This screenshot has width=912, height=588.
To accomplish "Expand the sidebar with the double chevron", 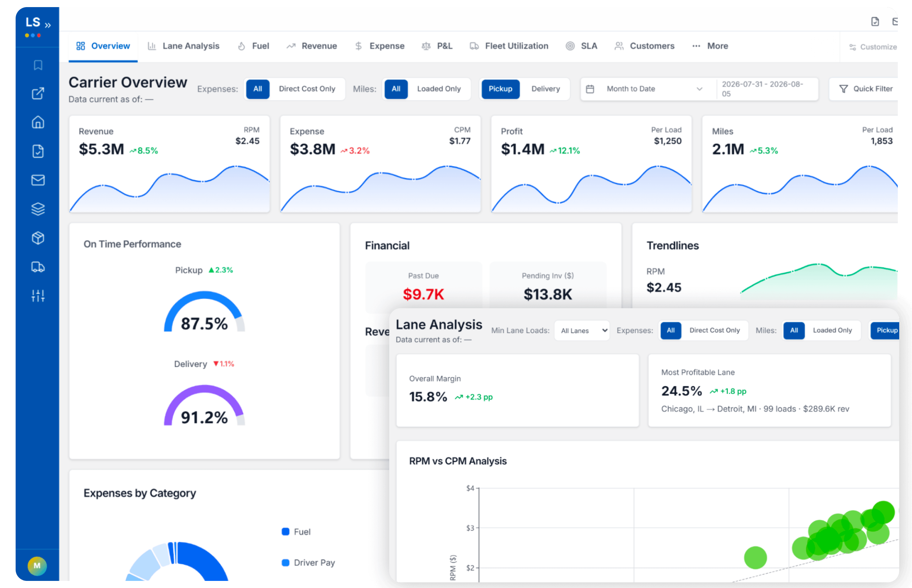I will (x=48, y=25).
